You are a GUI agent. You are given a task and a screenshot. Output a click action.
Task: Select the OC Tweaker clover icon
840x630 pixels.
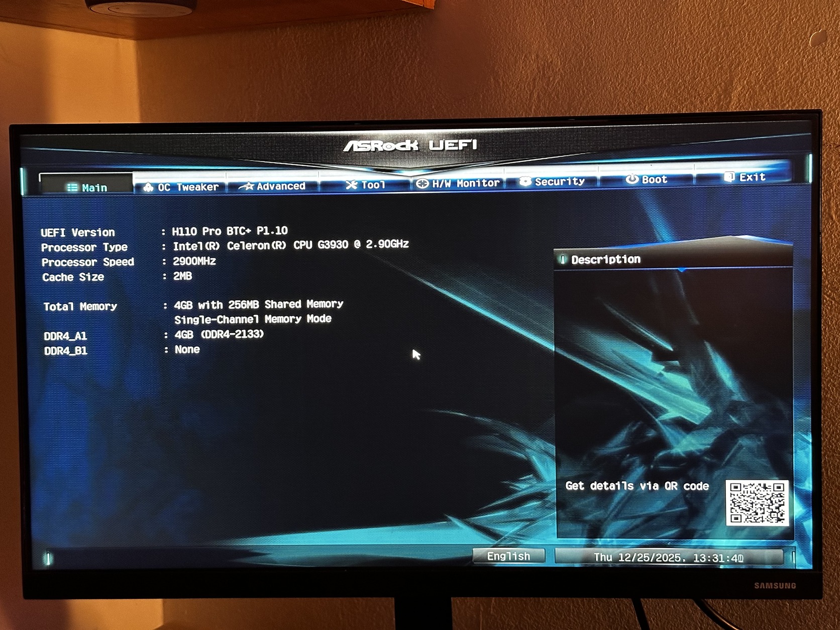pos(148,186)
